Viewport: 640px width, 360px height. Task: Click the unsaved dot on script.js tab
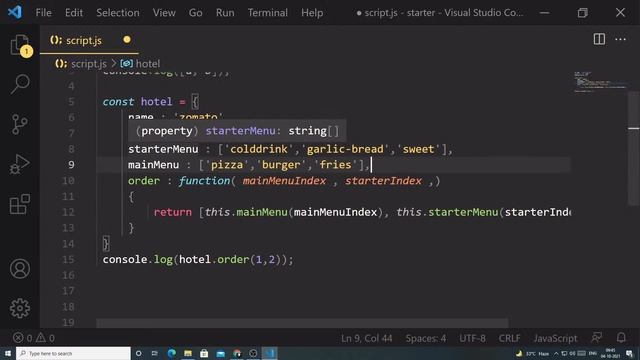(127, 40)
